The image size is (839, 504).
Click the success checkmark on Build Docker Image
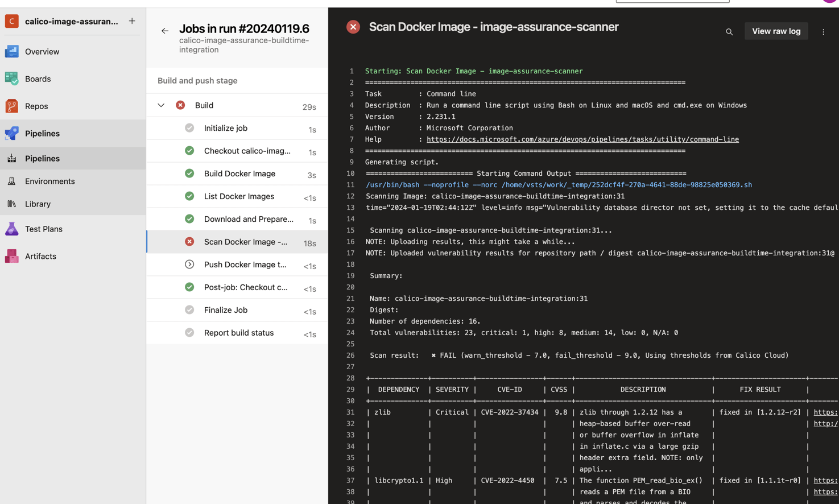189,173
